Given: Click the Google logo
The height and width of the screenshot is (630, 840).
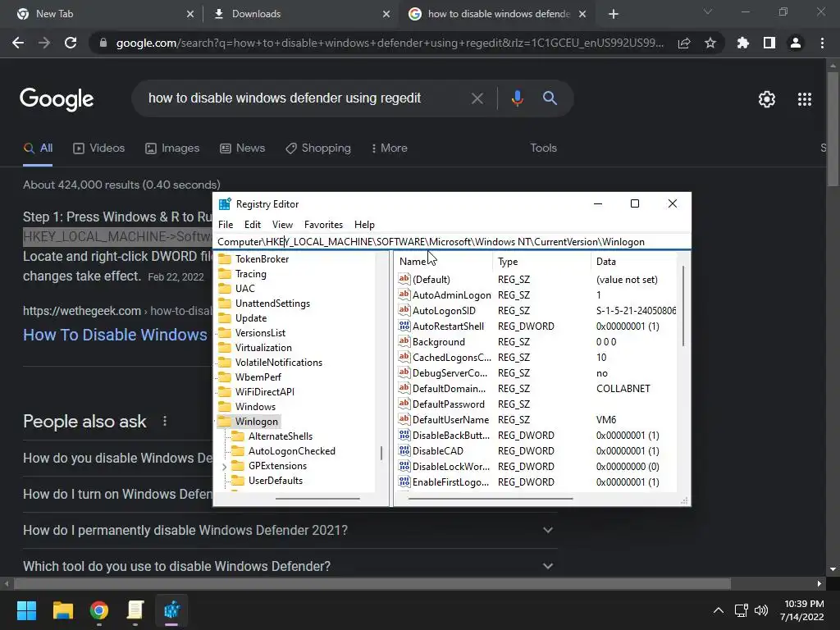Looking at the screenshot, I should 57,99.
